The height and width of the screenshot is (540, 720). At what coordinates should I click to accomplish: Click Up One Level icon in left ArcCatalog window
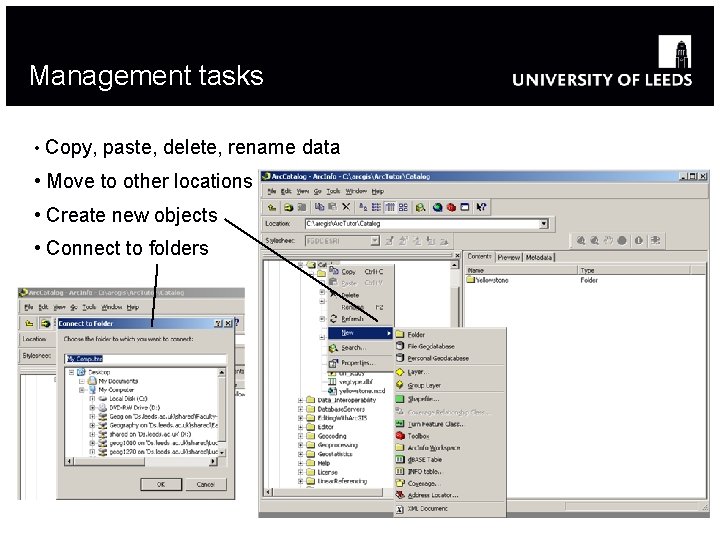[x=29, y=324]
